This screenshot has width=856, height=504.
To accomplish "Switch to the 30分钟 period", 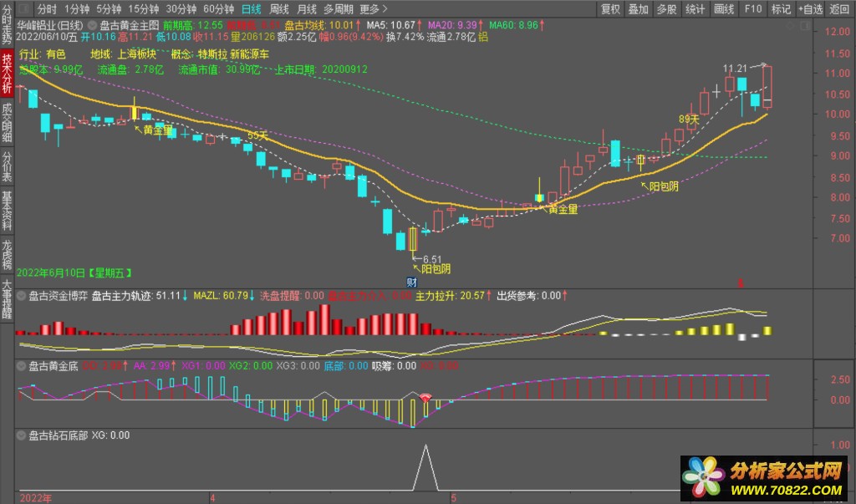I will [181, 8].
